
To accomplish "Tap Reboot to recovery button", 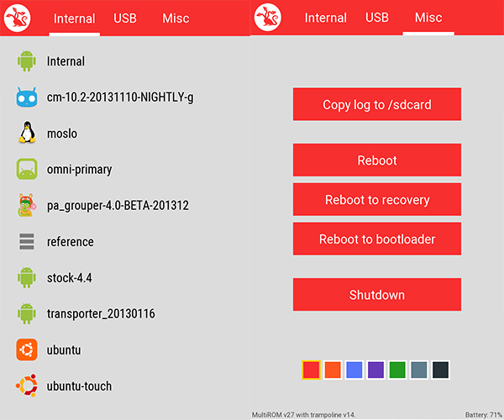I will (377, 200).
